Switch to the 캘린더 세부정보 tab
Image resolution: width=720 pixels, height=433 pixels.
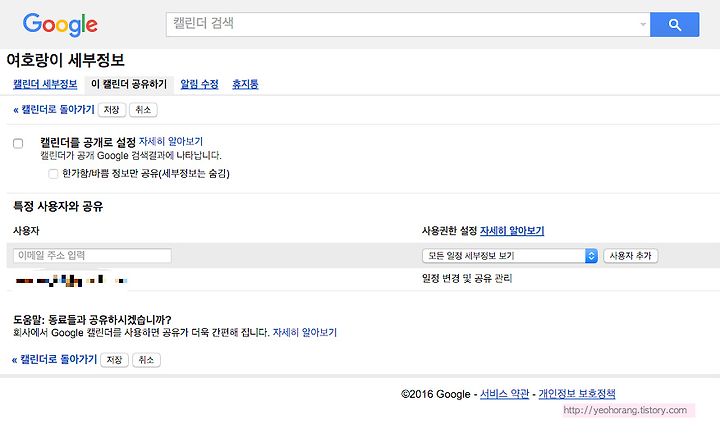pyautogui.click(x=45, y=84)
